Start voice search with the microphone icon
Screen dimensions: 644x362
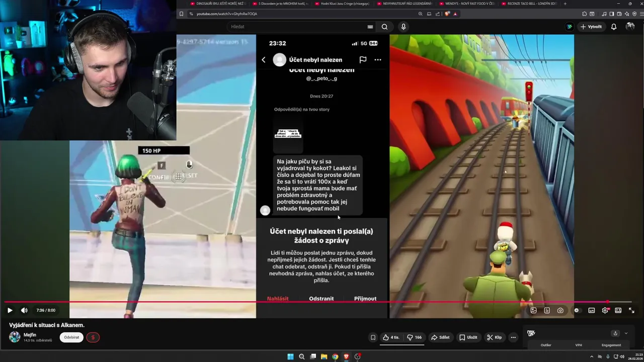pyautogui.click(x=403, y=27)
